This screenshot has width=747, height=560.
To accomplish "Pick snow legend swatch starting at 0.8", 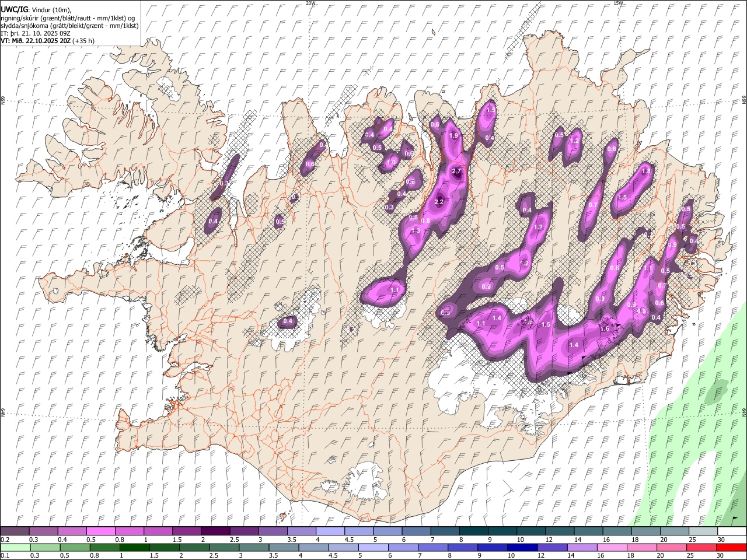I will [x=130, y=531].
